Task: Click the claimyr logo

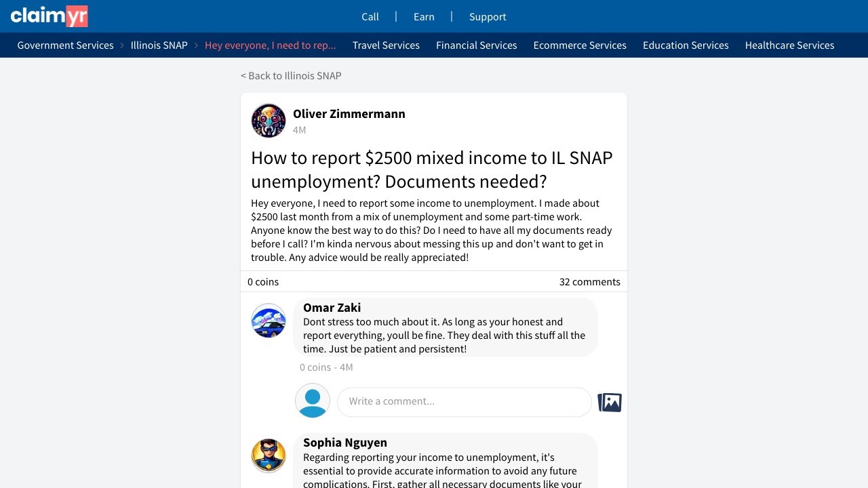Action: [49, 16]
